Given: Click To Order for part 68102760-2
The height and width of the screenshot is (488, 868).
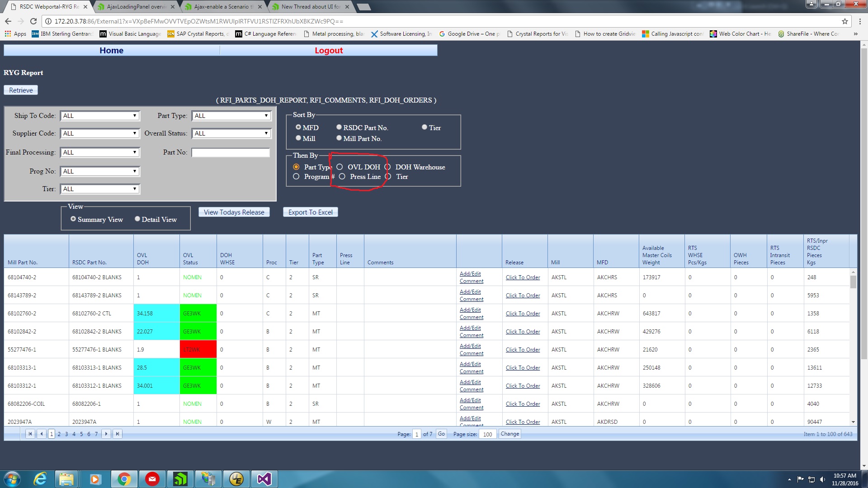Looking at the screenshot, I should (523, 314).
